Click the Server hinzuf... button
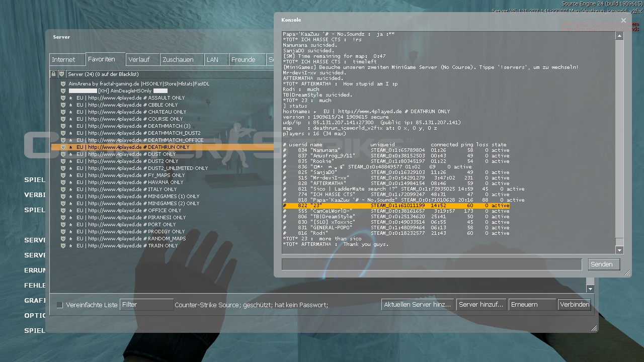 pyautogui.click(x=481, y=305)
